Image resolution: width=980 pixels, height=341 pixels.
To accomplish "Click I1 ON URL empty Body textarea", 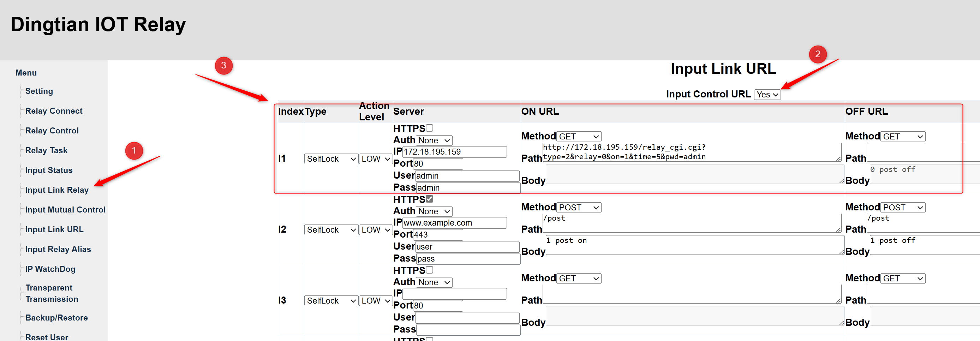I will [x=695, y=174].
